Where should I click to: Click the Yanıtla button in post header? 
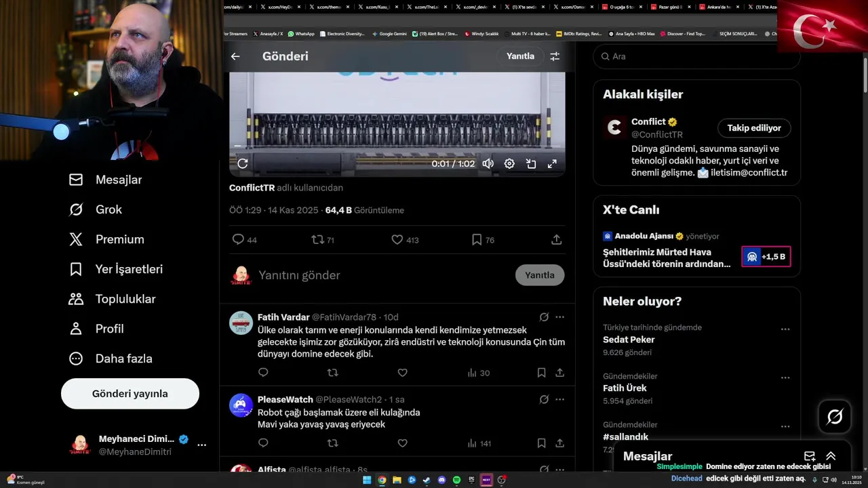click(x=520, y=56)
